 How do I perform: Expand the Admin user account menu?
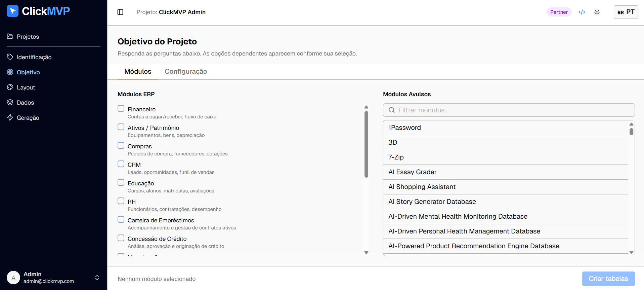[97, 278]
